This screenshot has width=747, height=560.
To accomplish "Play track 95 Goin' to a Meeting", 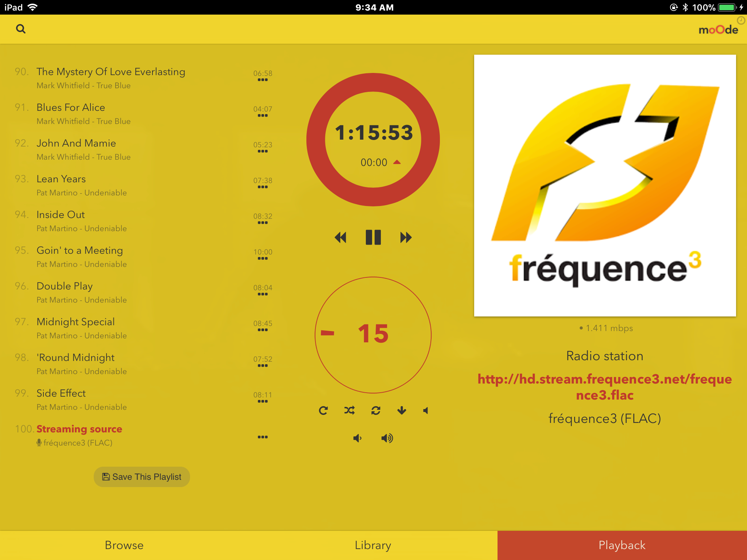I will 80,250.
